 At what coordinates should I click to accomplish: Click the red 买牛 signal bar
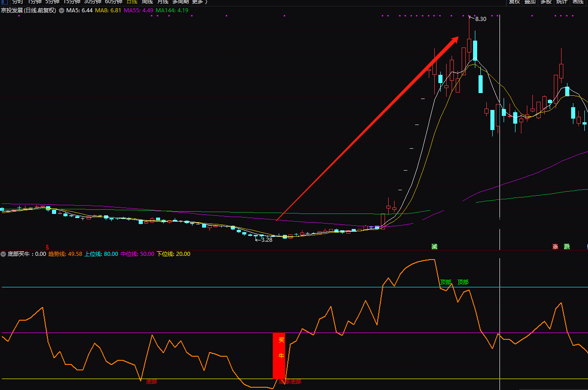click(279, 356)
